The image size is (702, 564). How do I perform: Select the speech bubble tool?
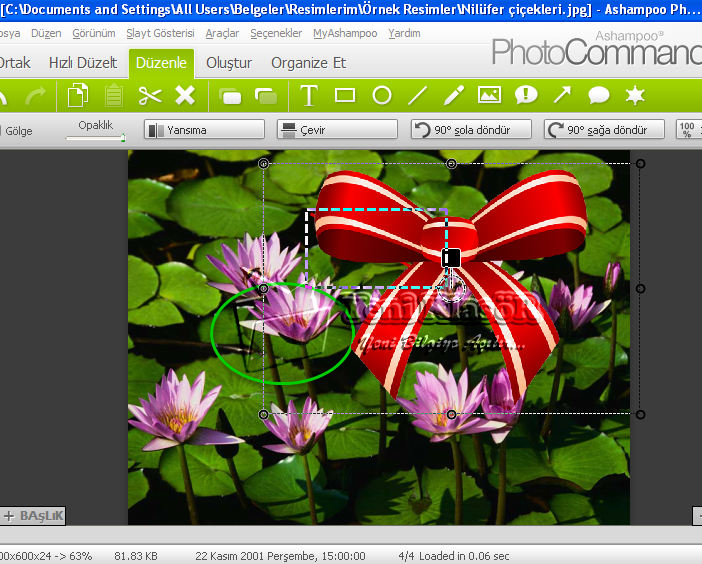pyautogui.click(x=598, y=95)
